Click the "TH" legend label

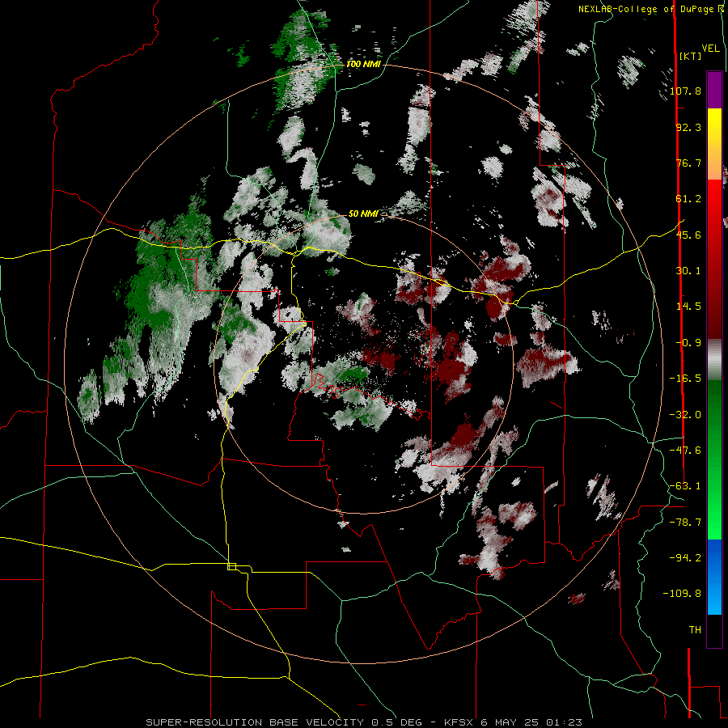pyautogui.click(x=695, y=630)
